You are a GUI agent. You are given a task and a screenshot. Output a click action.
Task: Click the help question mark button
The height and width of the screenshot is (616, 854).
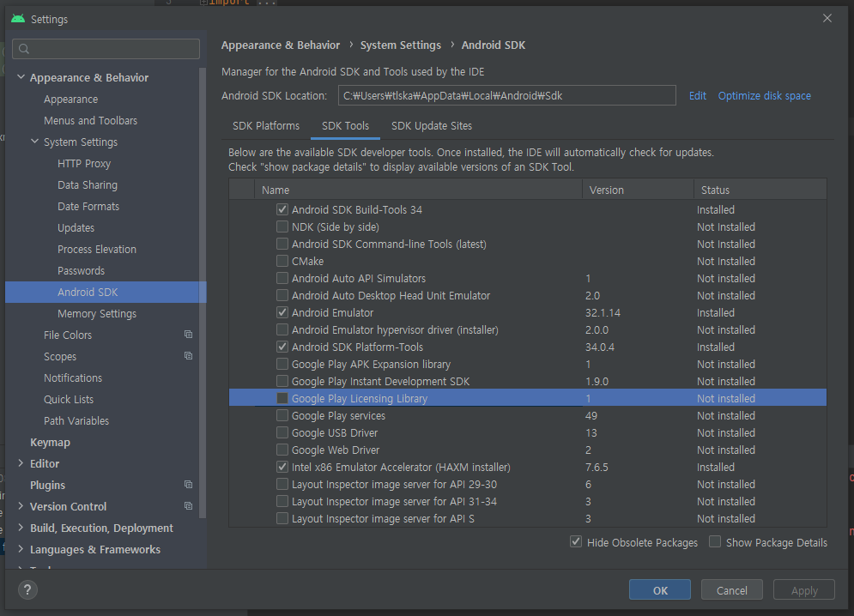(27, 589)
